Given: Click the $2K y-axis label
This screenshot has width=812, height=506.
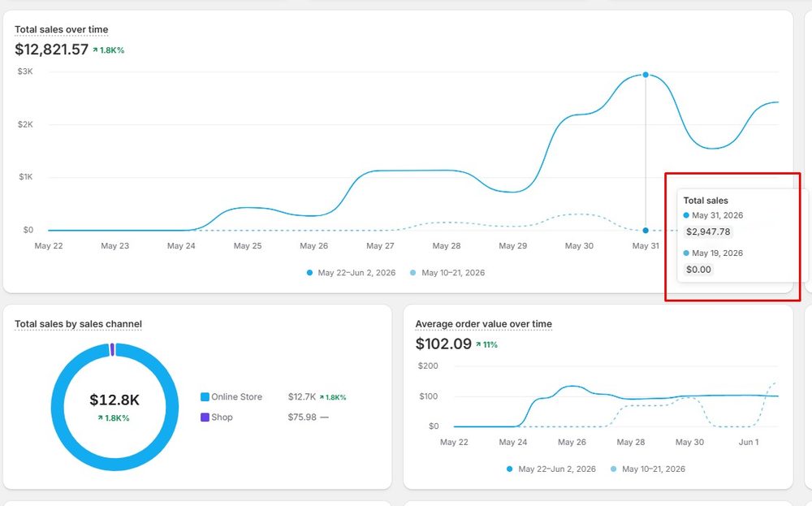Looking at the screenshot, I should [x=25, y=124].
